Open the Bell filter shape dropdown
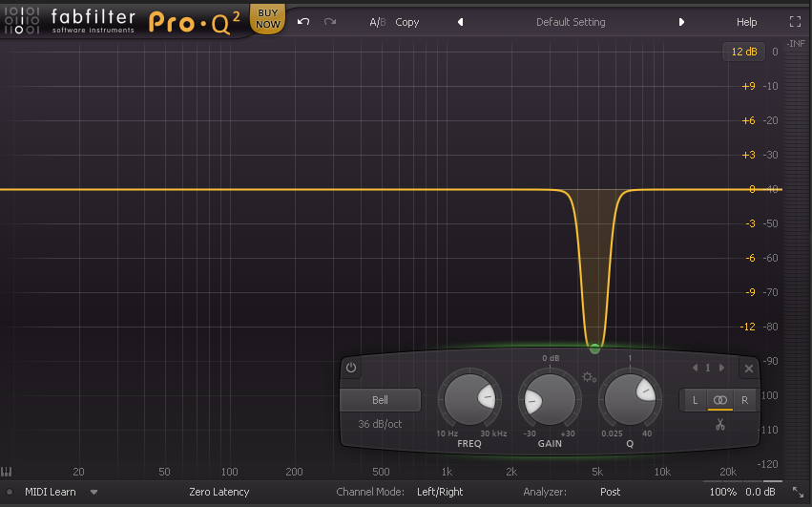This screenshot has height=507, width=812. 380,400
